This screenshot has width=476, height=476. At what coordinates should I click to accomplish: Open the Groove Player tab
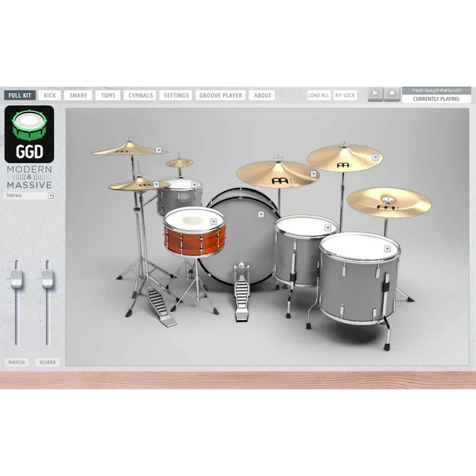[220, 95]
